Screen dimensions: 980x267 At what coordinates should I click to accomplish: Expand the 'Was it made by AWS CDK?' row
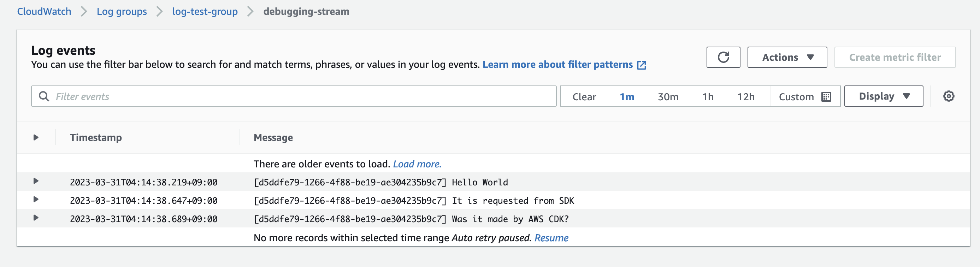36,218
